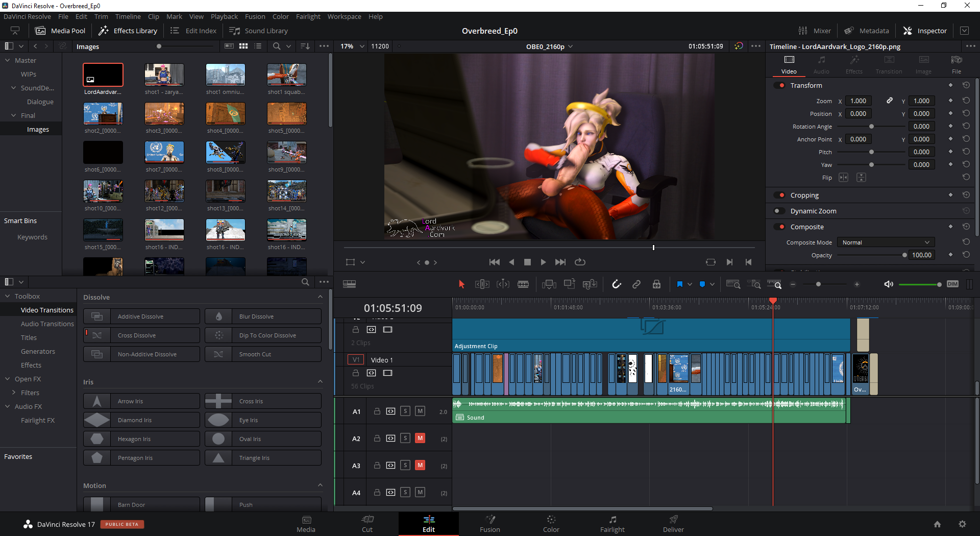Open media pool sort options
This screenshot has width=980, height=536.
pos(305,46)
